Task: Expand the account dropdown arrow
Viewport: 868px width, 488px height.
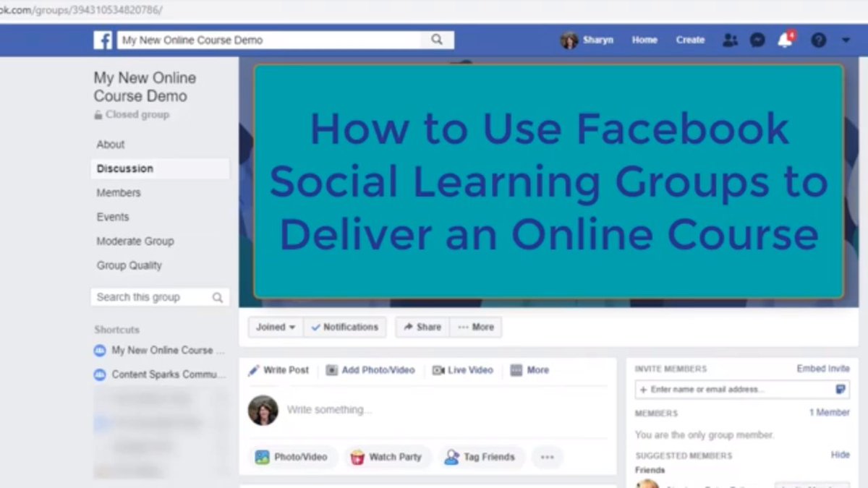Action: (x=846, y=40)
